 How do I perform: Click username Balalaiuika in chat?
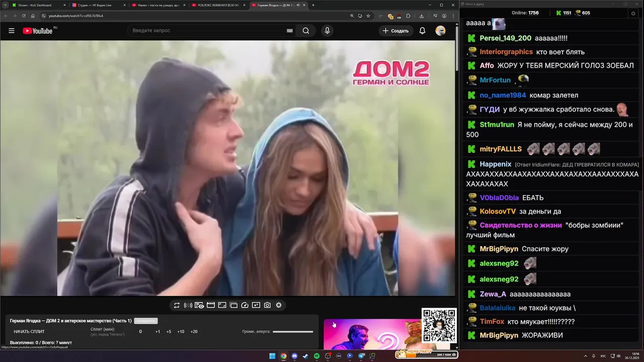pyautogui.click(x=498, y=308)
